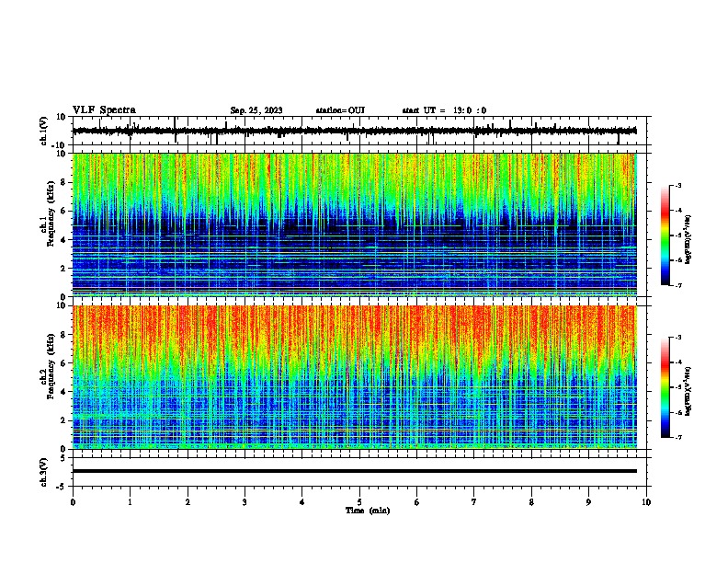Click the time axis tick label "5"
The width and height of the screenshot is (728, 563).
point(359,502)
